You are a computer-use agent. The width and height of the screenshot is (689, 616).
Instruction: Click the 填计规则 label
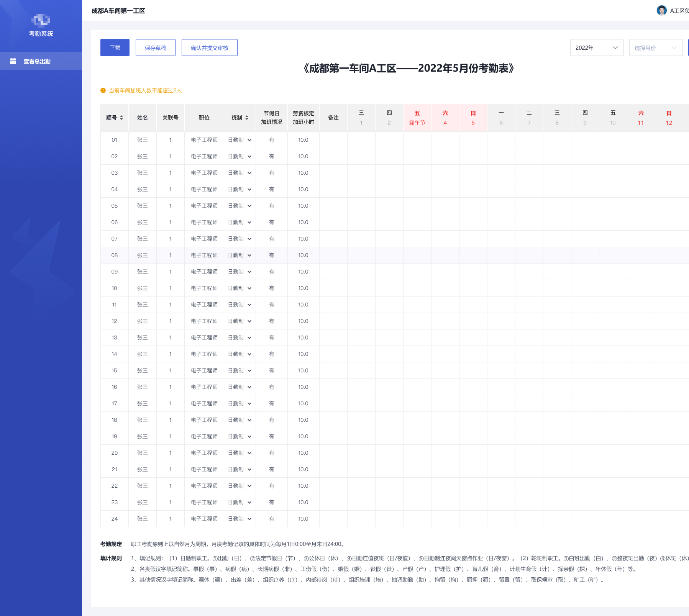point(111,558)
